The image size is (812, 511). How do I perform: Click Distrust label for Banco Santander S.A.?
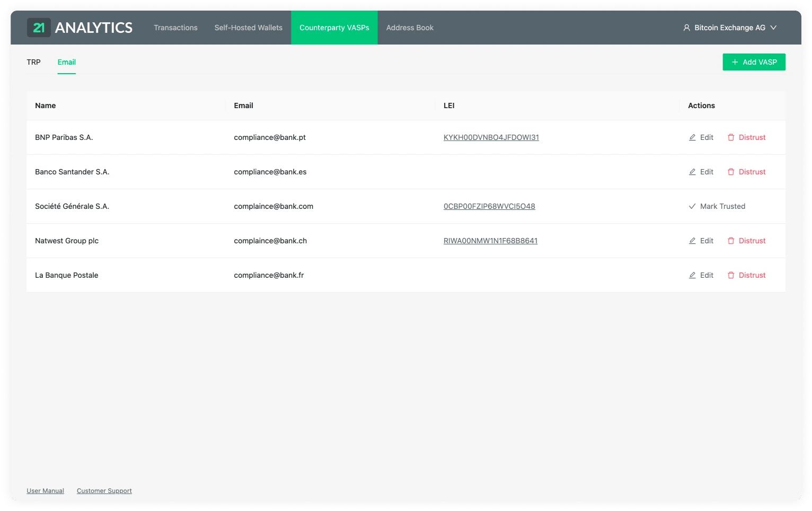pyautogui.click(x=752, y=172)
